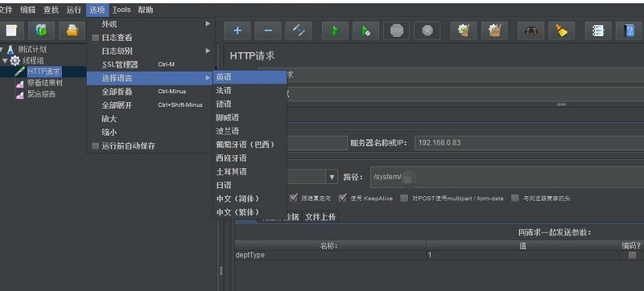
Task: Click the 缩小 menu item
Action: point(150,133)
